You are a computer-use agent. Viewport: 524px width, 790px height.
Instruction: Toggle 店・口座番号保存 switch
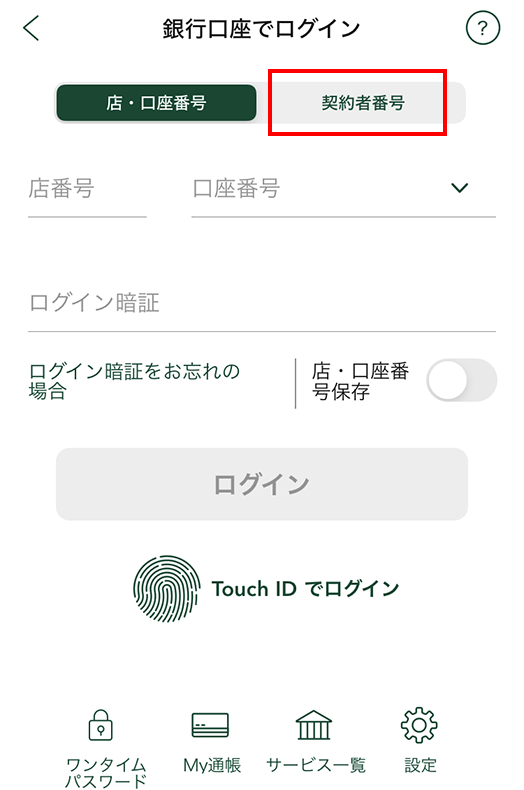click(x=462, y=380)
